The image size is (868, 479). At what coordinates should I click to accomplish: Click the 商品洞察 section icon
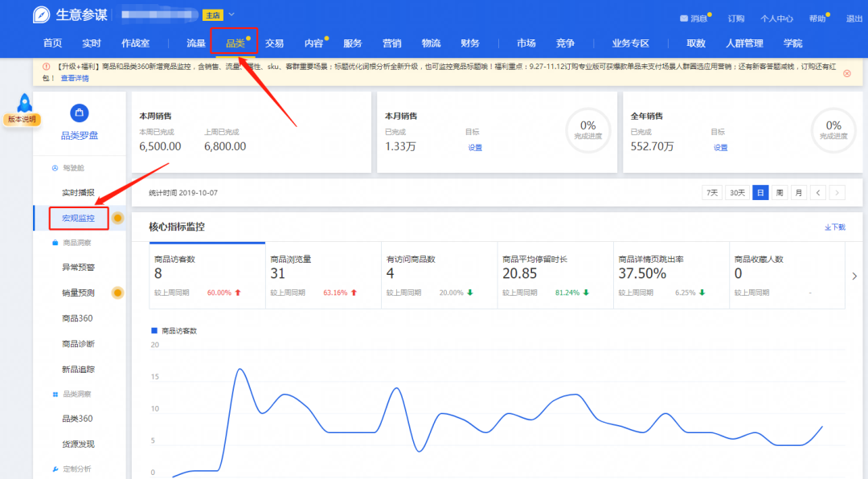54,242
